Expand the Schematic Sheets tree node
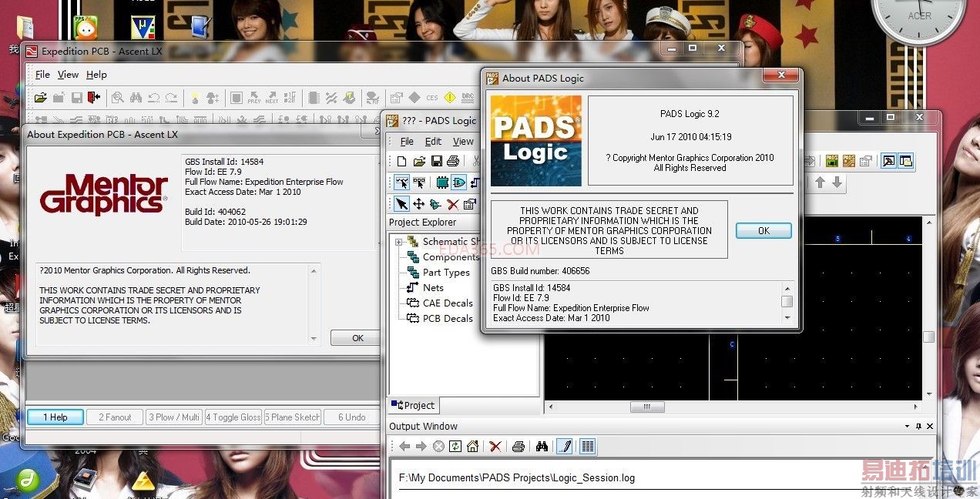This screenshot has height=499, width=980. [x=399, y=242]
